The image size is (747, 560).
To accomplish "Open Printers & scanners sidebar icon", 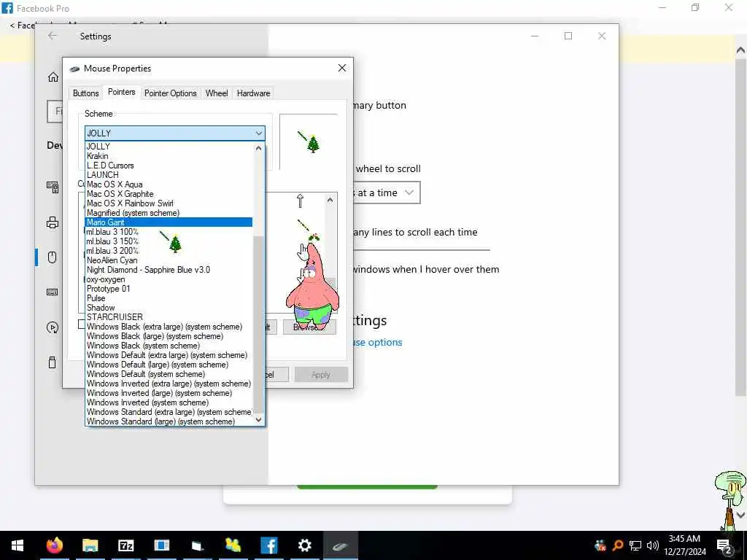I will (x=53, y=222).
